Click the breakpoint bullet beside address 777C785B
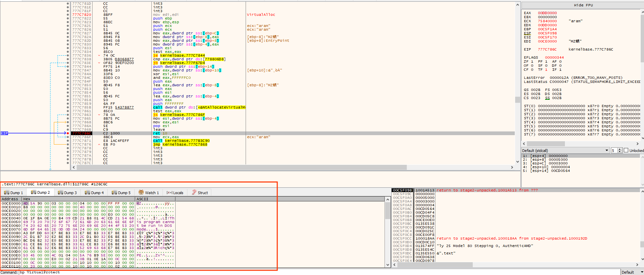The image size is (644, 275). (68, 108)
